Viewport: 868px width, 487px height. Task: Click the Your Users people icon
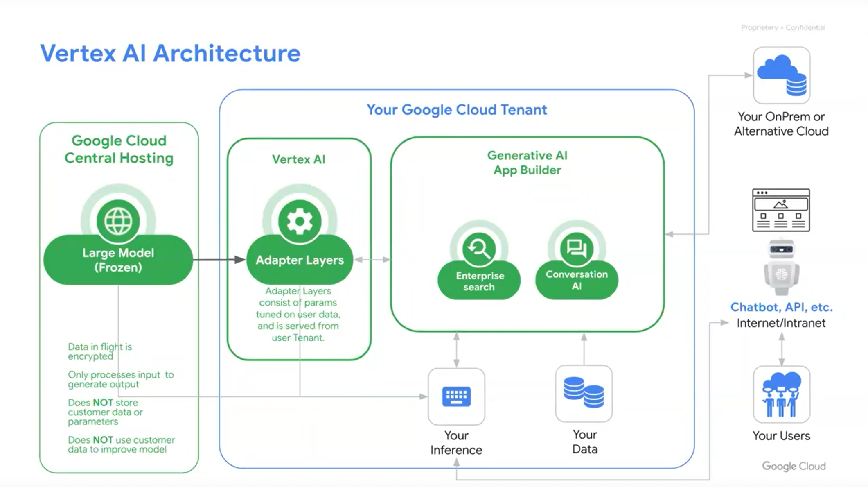(782, 394)
